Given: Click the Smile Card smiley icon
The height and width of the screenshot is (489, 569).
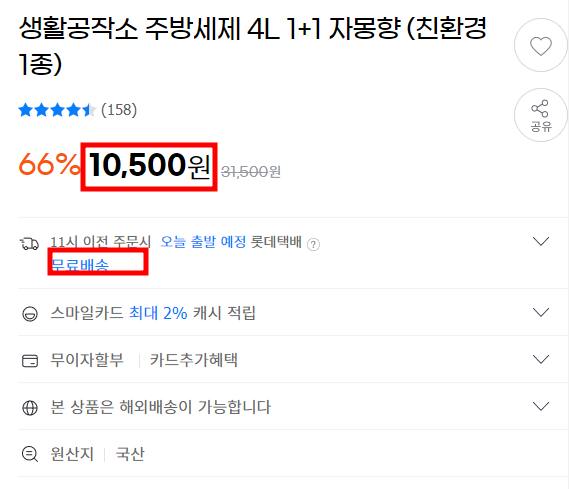Looking at the screenshot, I should [30, 313].
